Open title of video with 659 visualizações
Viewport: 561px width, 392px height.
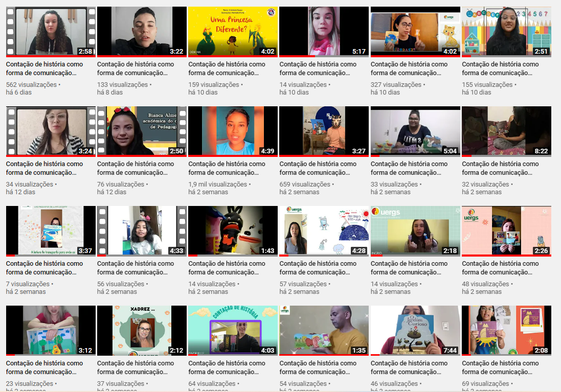coord(318,168)
